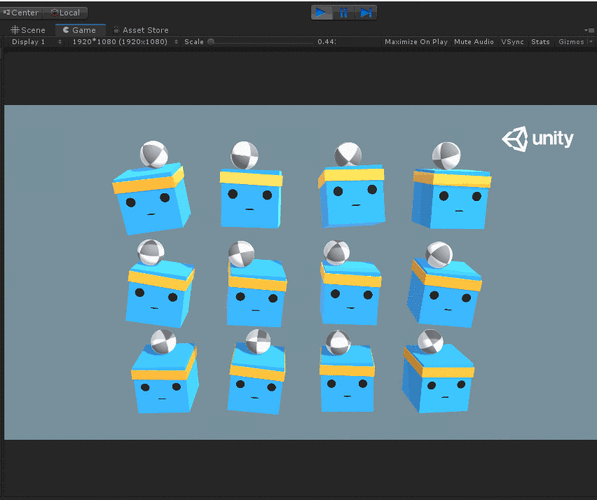Toggle Mute Audio in Game view

click(474, 42)
